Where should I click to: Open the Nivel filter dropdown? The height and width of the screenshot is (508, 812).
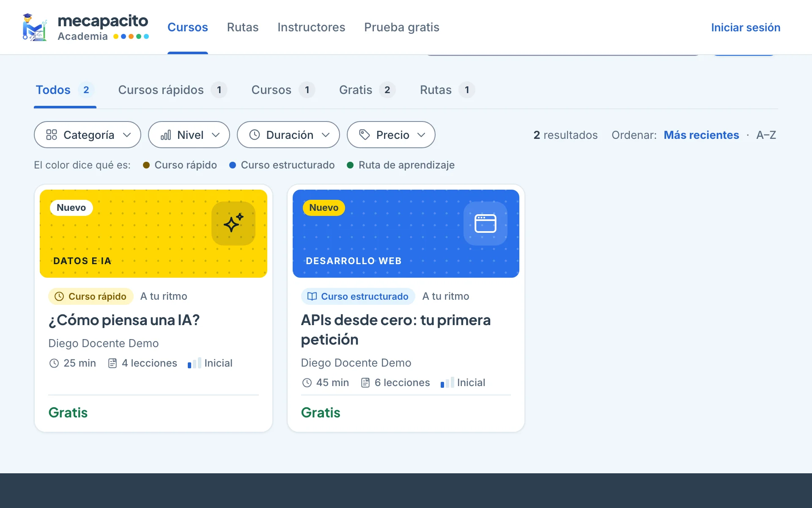[189, 135]
